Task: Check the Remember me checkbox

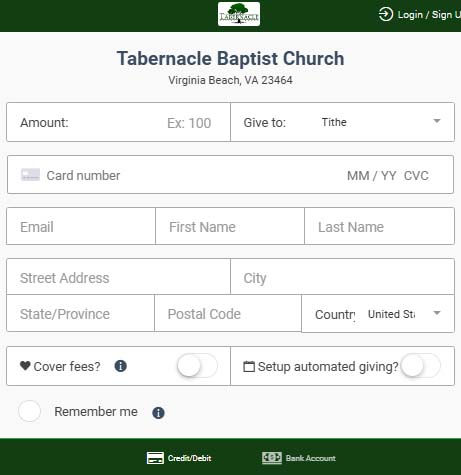Action: point(30,411)
